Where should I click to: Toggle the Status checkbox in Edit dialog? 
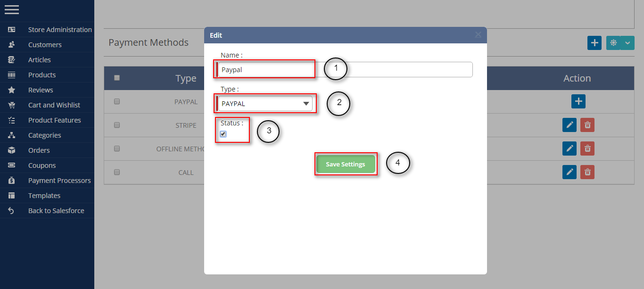[223, 134]
